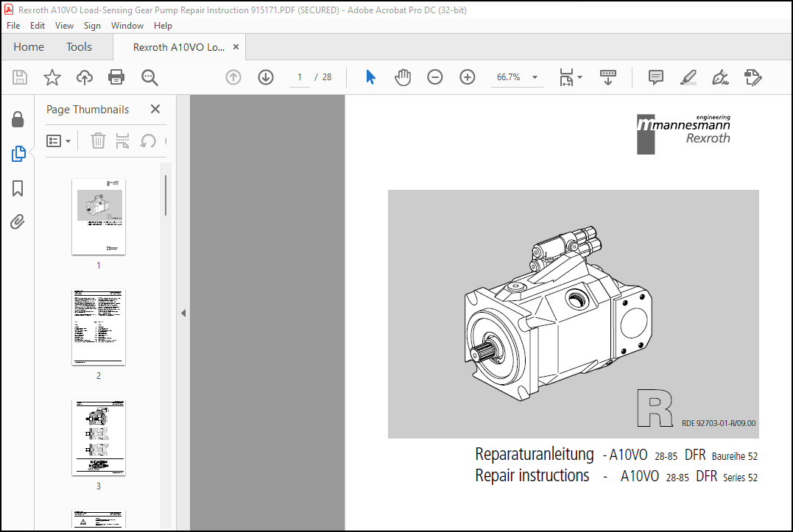Print the document using printer icon
The width and height of the screenshot is (793, 532).
coord(116,77)
